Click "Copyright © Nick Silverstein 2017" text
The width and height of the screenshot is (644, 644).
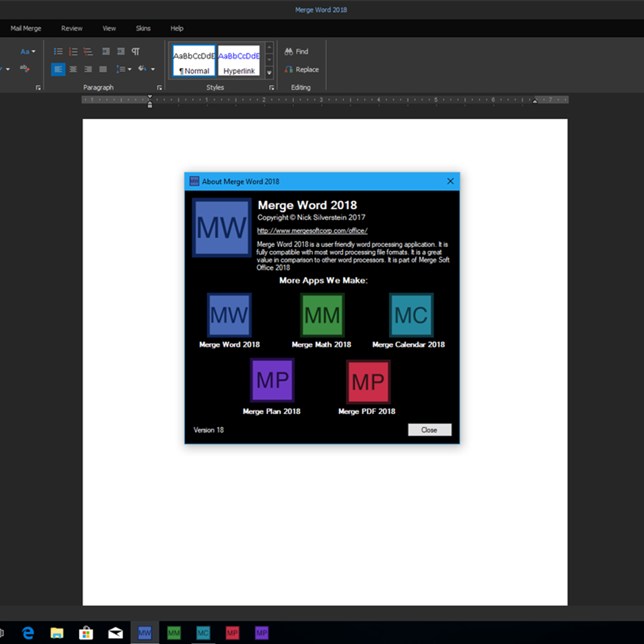(x=311, y=217)
